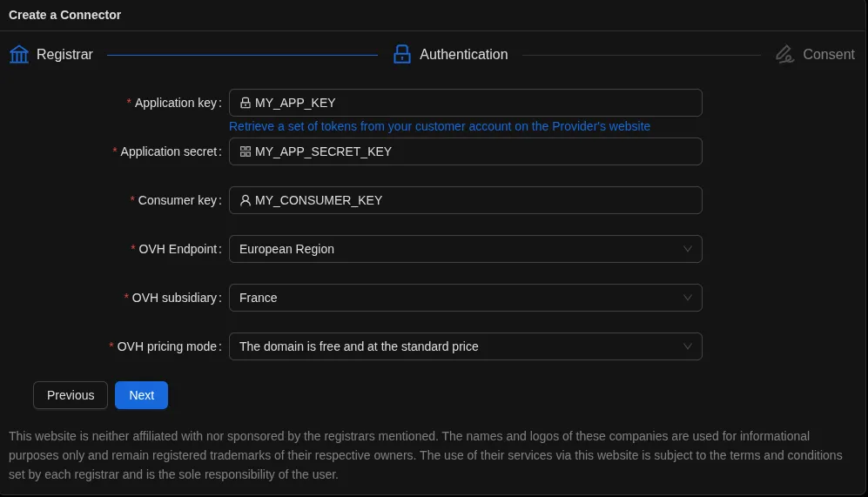Expand OVH Endpoint dropdown chevron
This screenshot has width=868, height=497.
688,249
